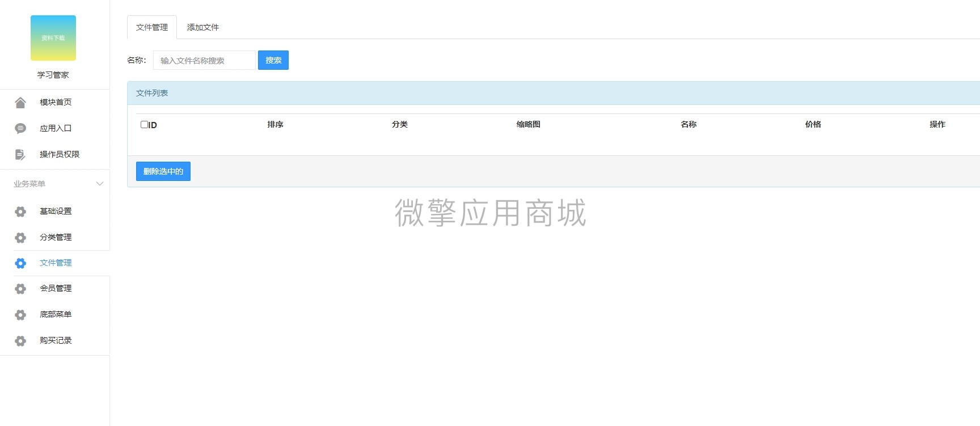Click the 分类 column header
Viewport: 980px width, 426px height.
(400, 124)
